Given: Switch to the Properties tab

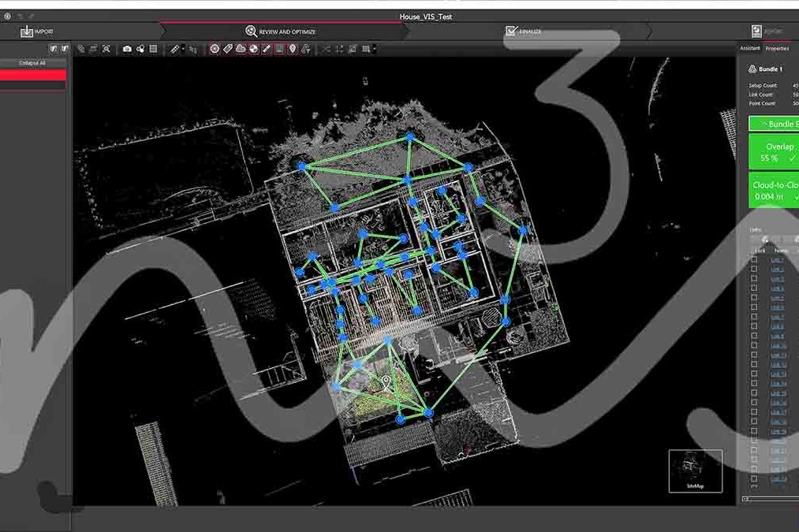Looking at the screenshot, I should 776,48.
